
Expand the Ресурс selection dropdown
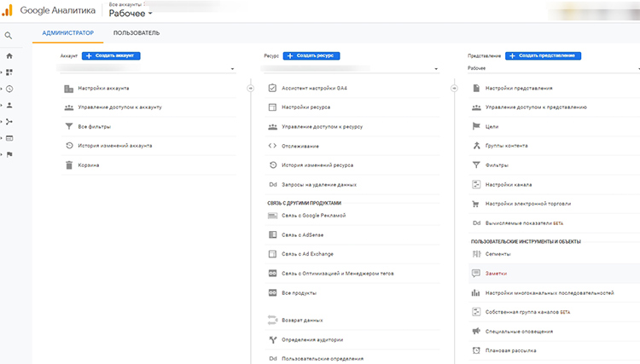pyautogui.click(x=352, y=68)
